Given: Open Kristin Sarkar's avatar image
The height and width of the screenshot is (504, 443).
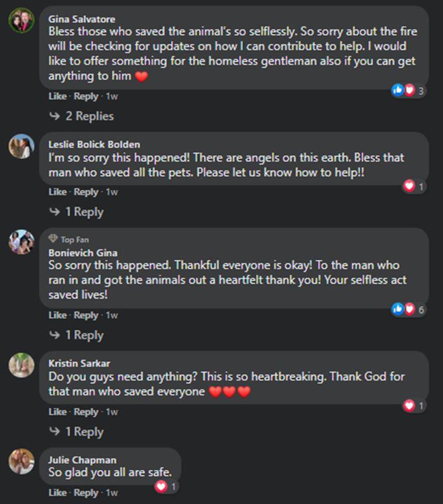Looking at the screenshot, I should tap(22, 366).
